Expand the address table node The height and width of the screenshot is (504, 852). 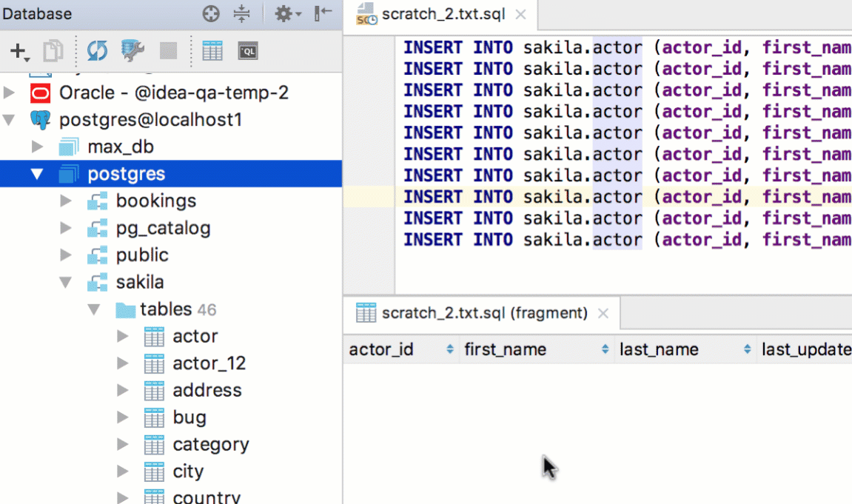123,390
